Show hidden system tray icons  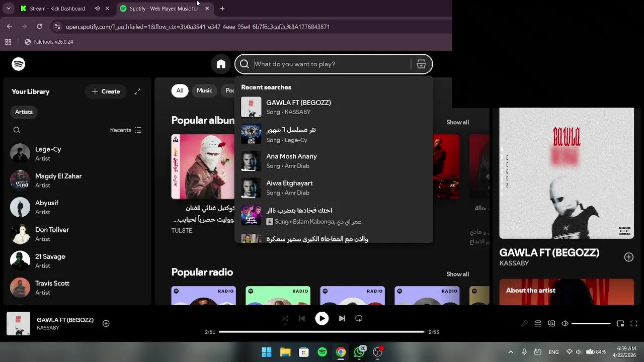click(x=511, y=352)
